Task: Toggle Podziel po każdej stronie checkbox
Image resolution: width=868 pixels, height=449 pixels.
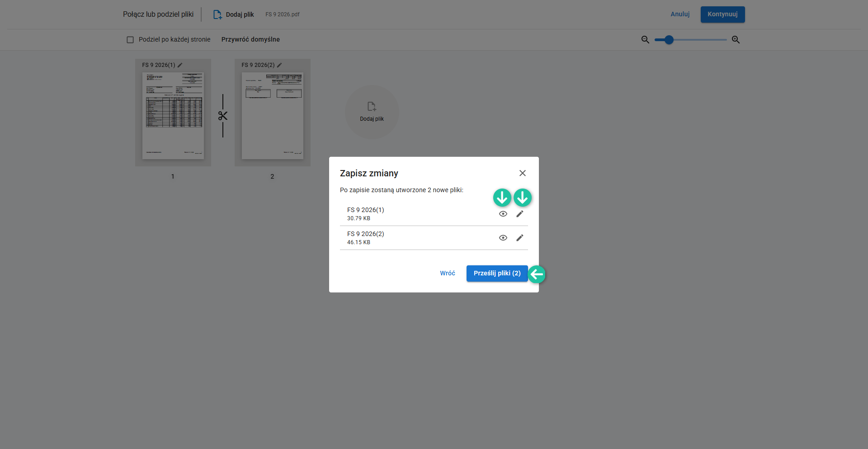Action: [130, 40]
